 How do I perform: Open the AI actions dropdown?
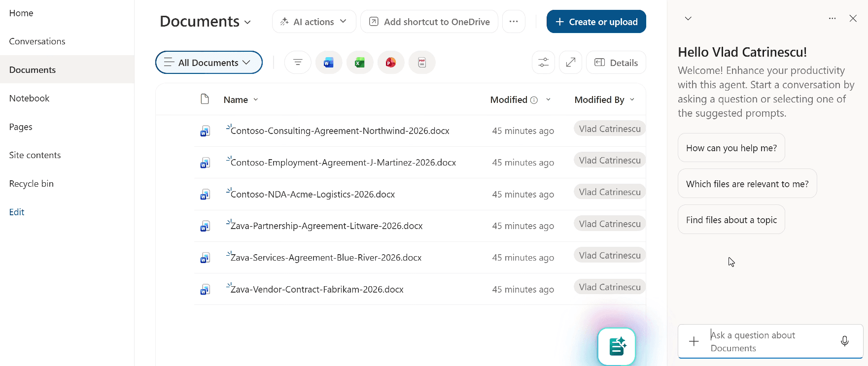314,22
